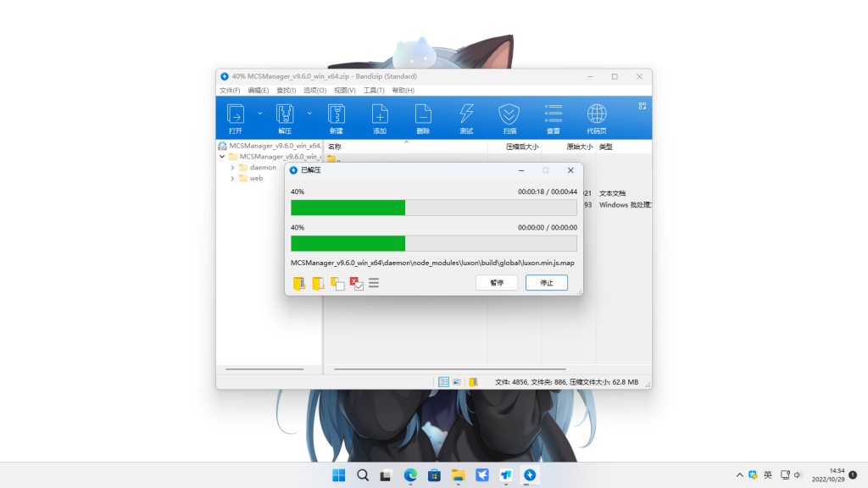Open the 文件(F) menu
868x488 pixels.
coord(230,90)
